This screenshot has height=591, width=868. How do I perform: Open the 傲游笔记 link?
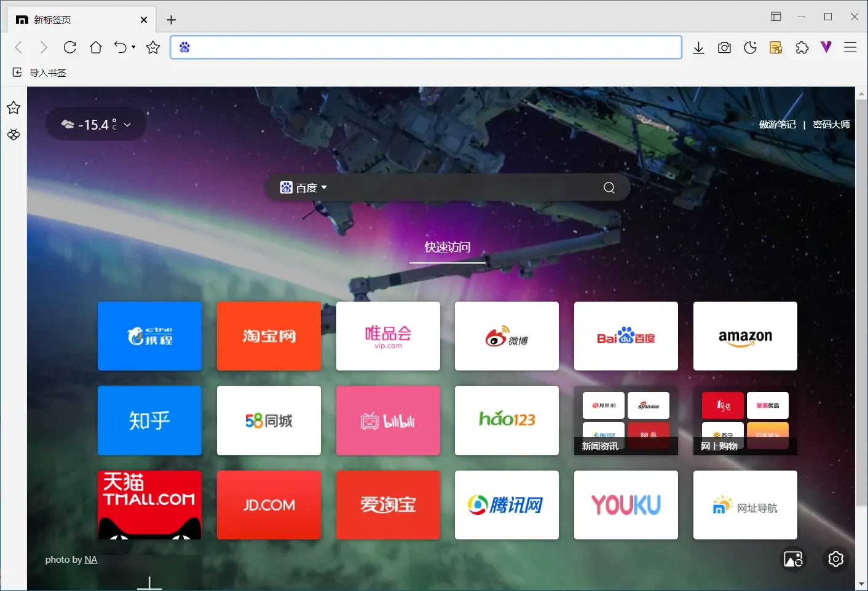click(x=777, y=125)
